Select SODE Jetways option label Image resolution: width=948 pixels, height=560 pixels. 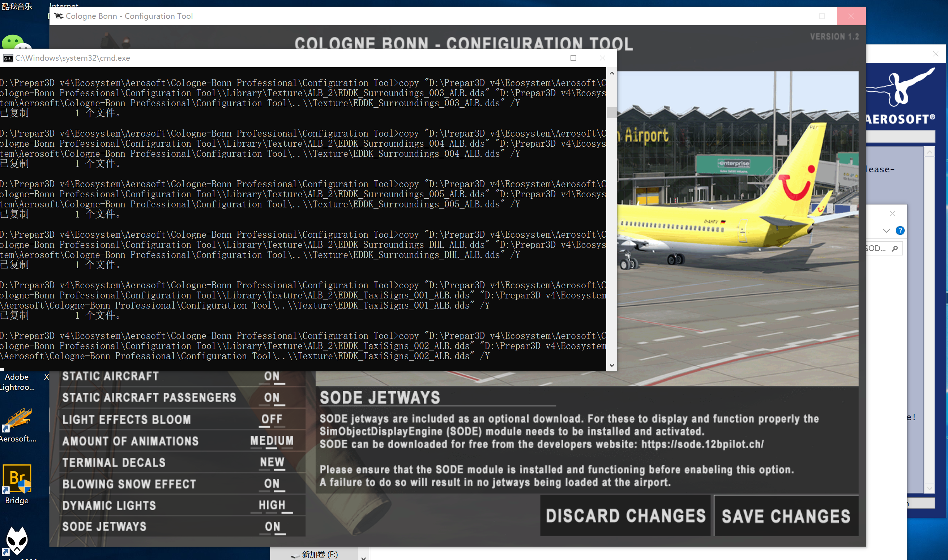104,527
